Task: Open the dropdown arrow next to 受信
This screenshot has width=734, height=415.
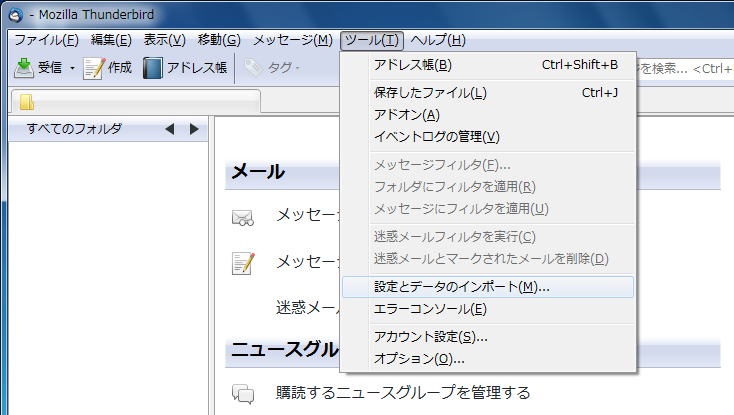Action: pyautogui.click(x=73, y=68)
